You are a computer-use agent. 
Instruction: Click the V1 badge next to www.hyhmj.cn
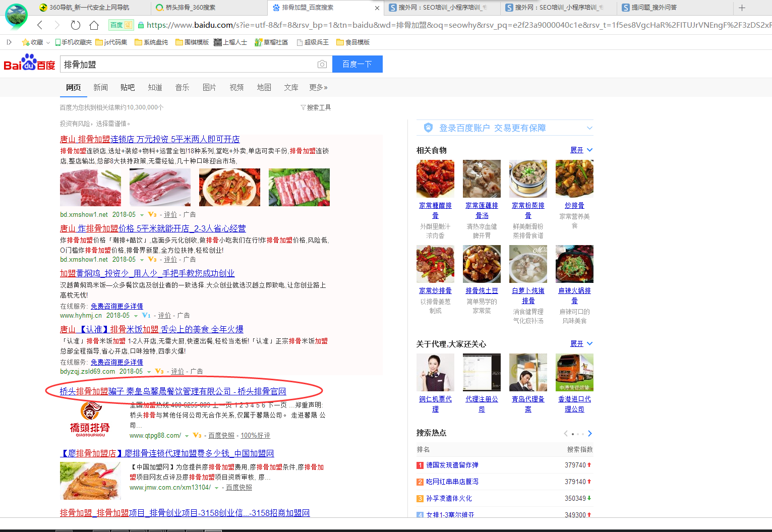tap(146, 316)
